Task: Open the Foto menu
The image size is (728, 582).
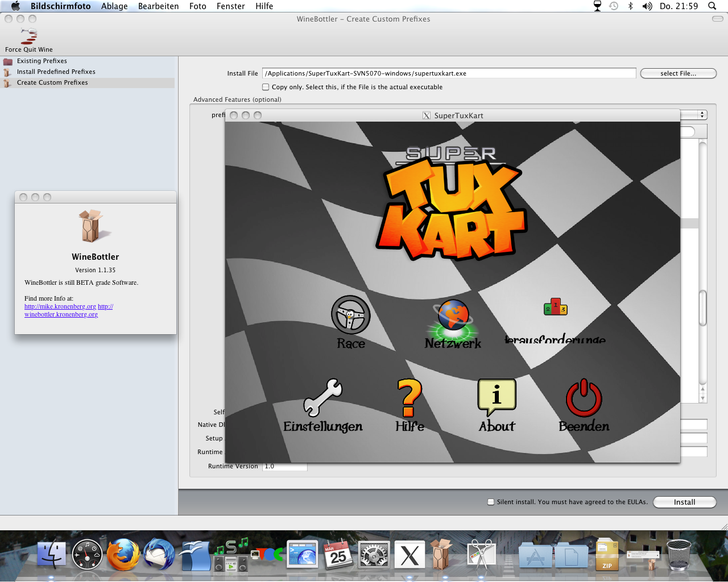Action: pos(197,6)
